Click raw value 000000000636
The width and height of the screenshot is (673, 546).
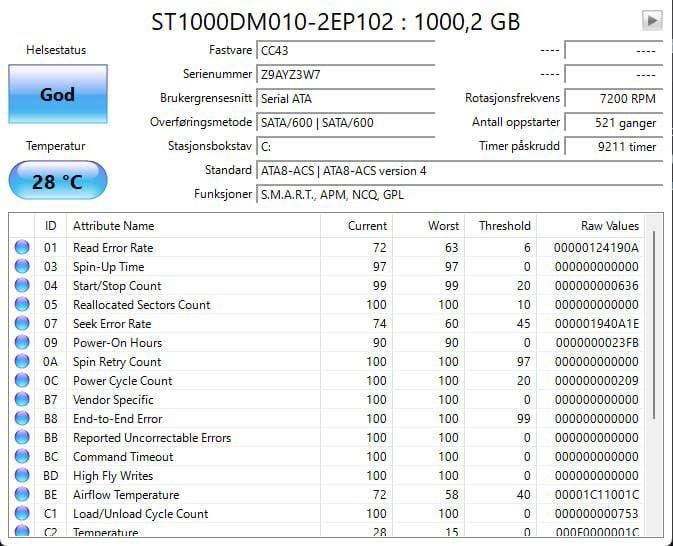(x=597, y=285)
